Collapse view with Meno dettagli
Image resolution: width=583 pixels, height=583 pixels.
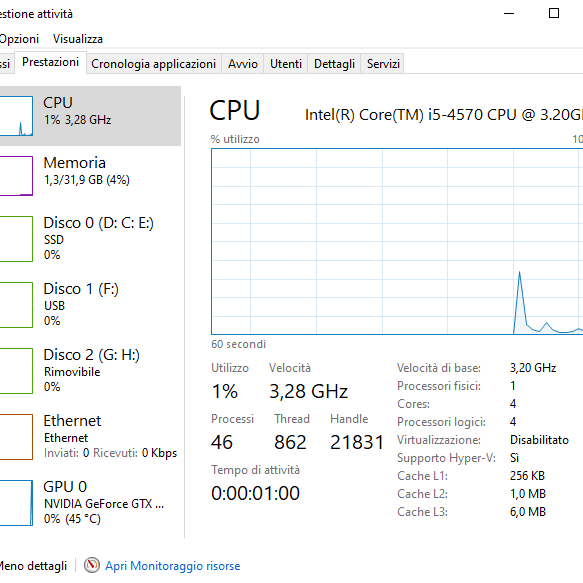[x=33, y=566]
